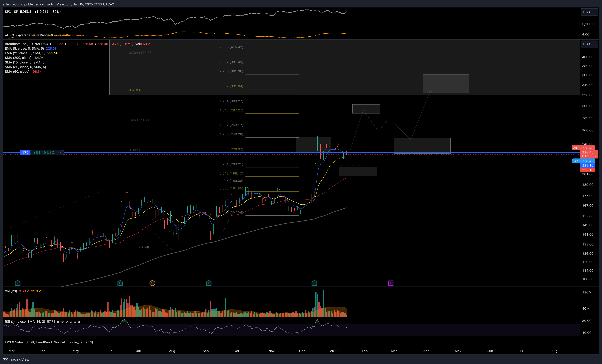Image resolution: width=602 pixels, height=364 pixels.
Task: Click the RSI value 57.78
Action: click(x=51, y=321)
